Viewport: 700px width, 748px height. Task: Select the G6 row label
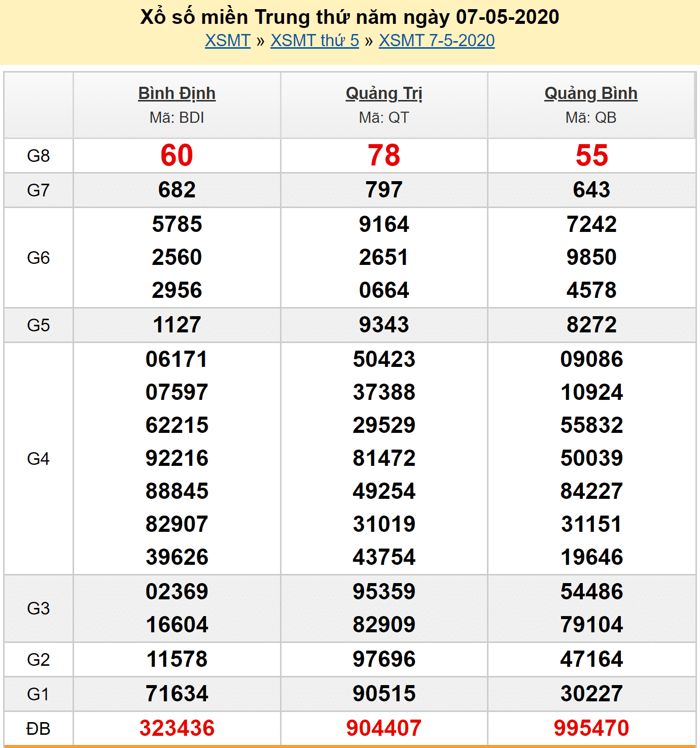(x=39, y=258)
